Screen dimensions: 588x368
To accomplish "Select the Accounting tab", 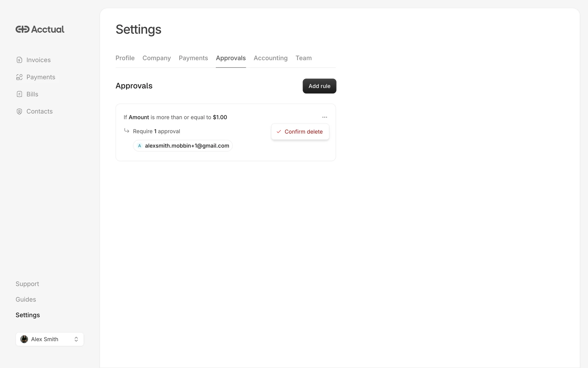I will [270, 58].
